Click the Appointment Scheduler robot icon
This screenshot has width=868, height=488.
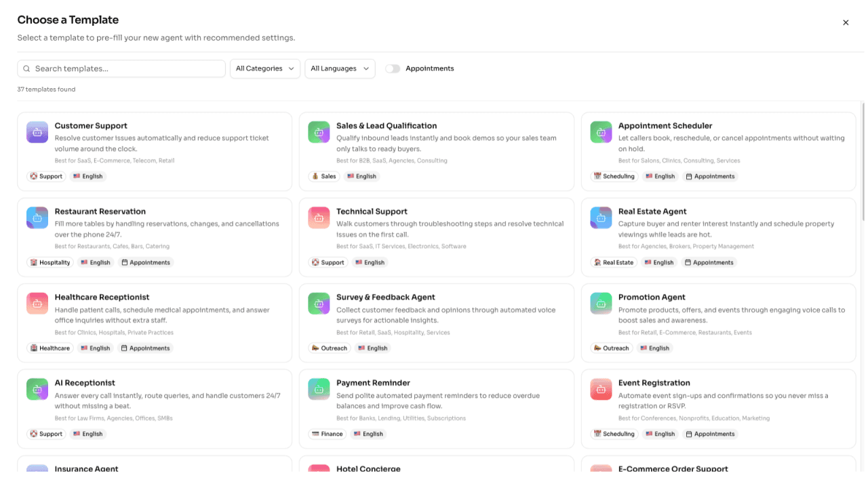(601, 132)
